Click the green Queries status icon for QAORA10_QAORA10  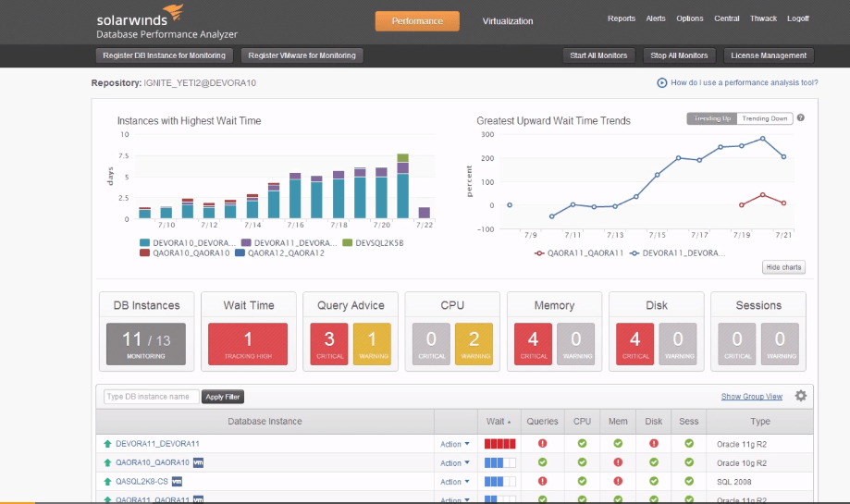point(542,462)
